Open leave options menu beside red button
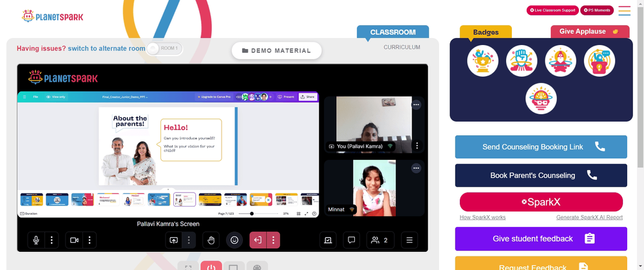 point(274,240)
